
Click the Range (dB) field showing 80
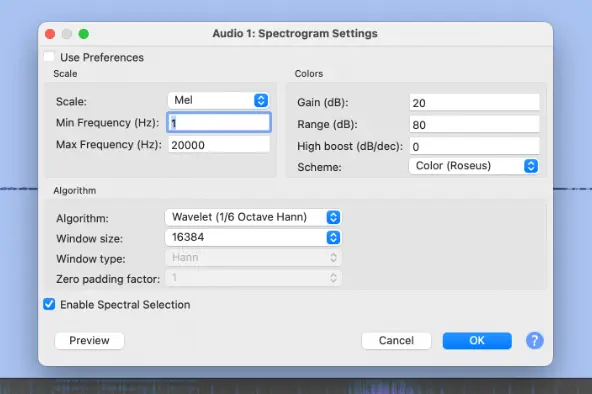point(474,125)
